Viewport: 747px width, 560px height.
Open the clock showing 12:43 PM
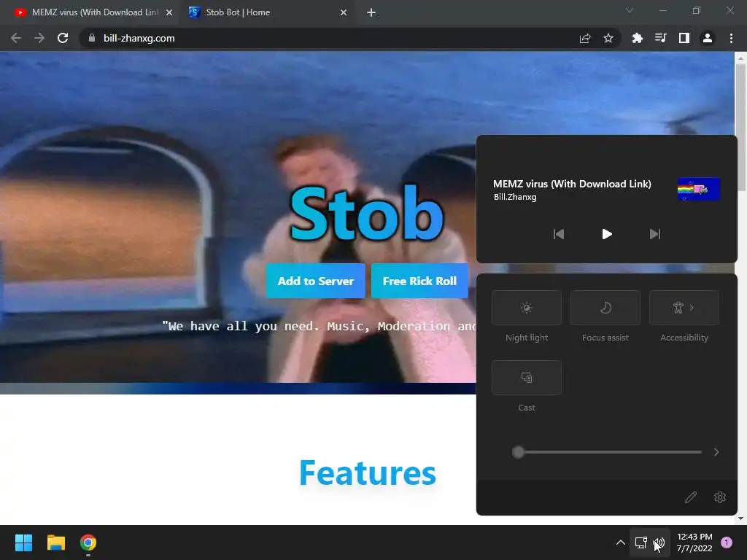(x=694, y=542)
